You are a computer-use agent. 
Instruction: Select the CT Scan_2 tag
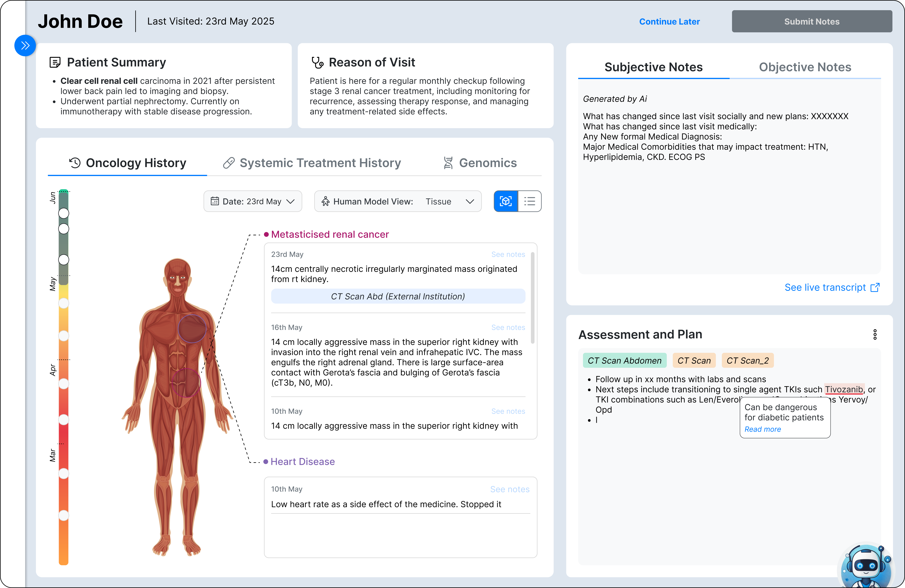pos(747,360)
